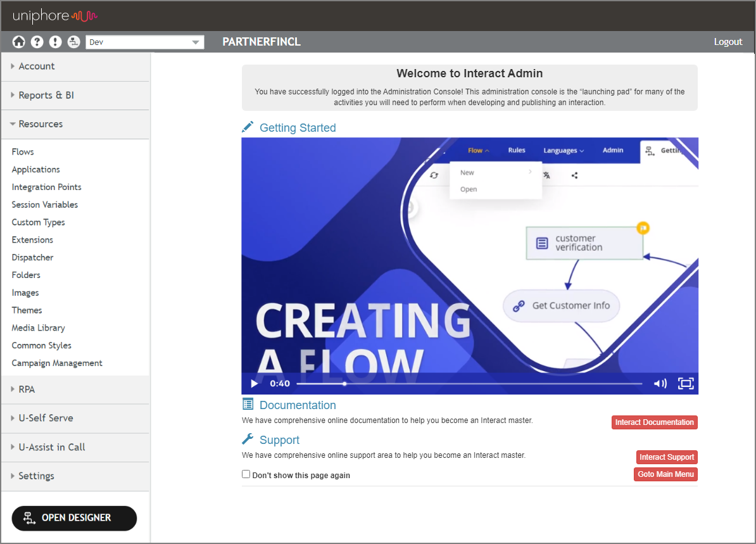Go to Media Library
The width and height of the screenshot is (756, 544).
[38, 328]
